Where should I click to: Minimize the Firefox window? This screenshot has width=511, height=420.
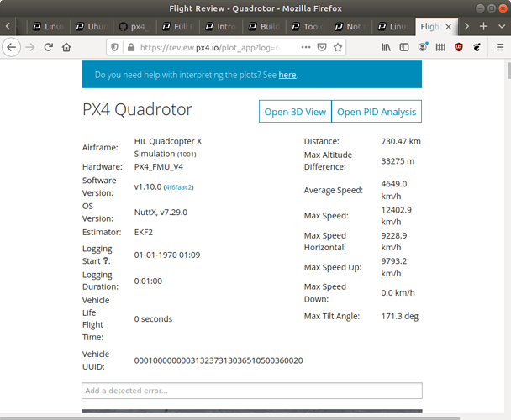[480, 8]
